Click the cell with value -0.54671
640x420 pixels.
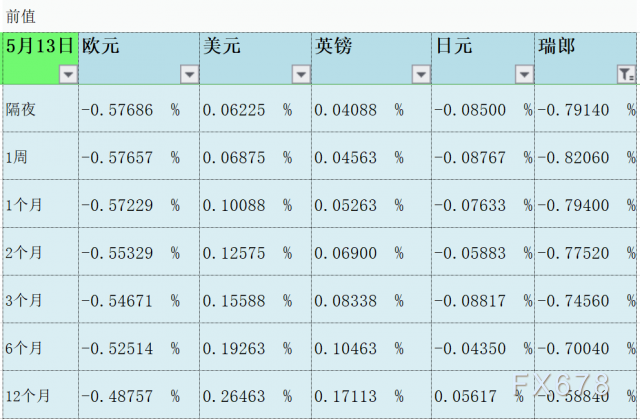coord(139,299)
